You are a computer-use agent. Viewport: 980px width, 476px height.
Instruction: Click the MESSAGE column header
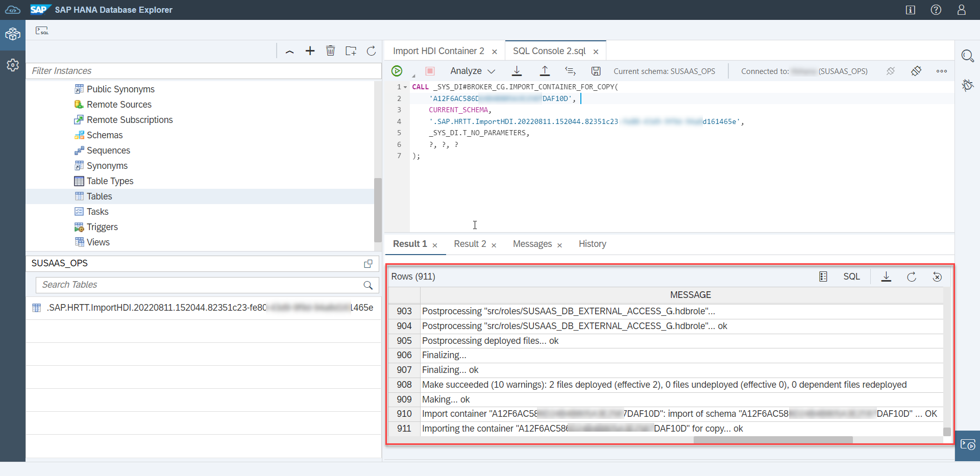[690, 295]
